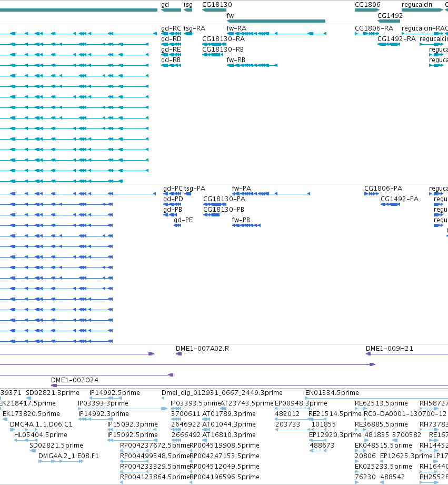The height and width of the screenshot is (485, 448).
Task: Select the DME1-002O24 clone label
Action: pos(75,380)
